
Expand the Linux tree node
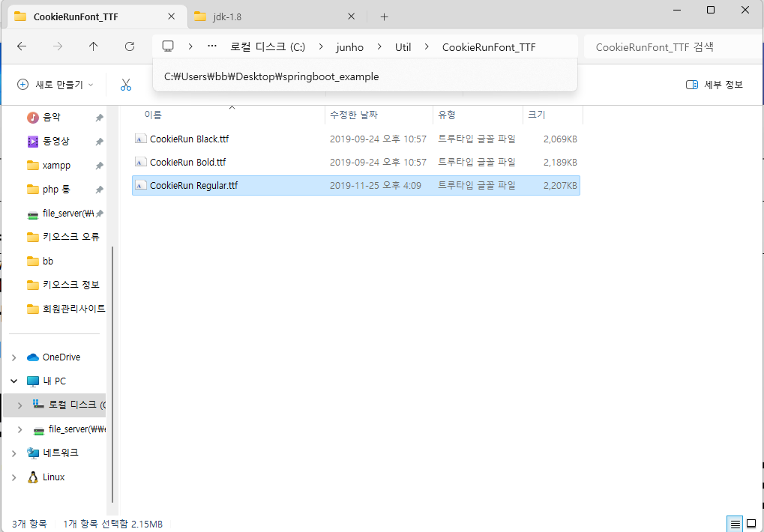tap(14, 477)
